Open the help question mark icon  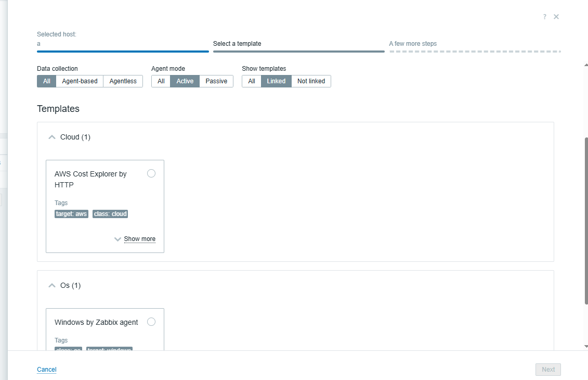pyautogui.click(x=544, y=17)
